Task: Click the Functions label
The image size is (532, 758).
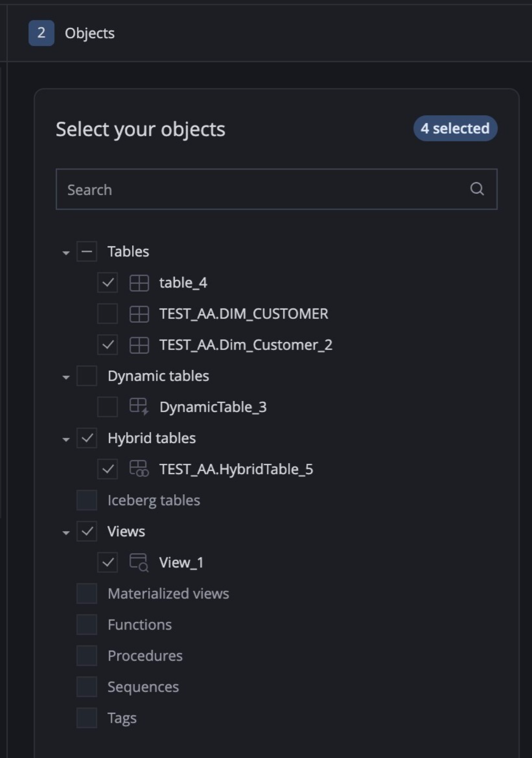Action: 139,624
